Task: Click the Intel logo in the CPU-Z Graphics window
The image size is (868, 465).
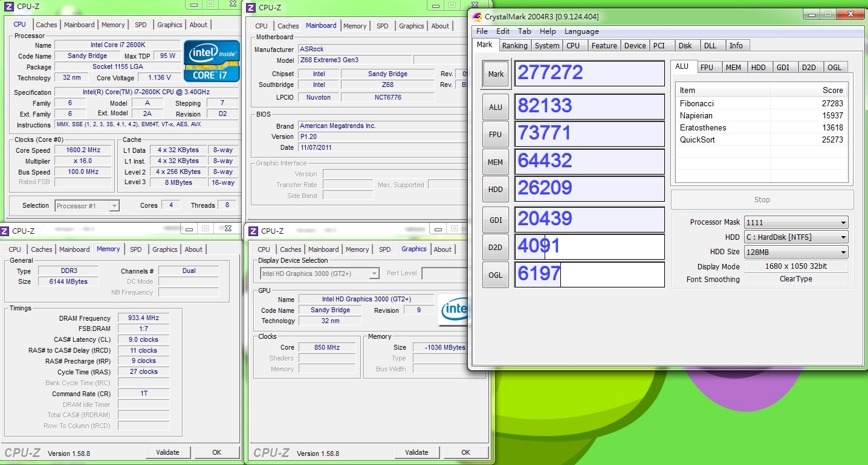Action: 455,310
